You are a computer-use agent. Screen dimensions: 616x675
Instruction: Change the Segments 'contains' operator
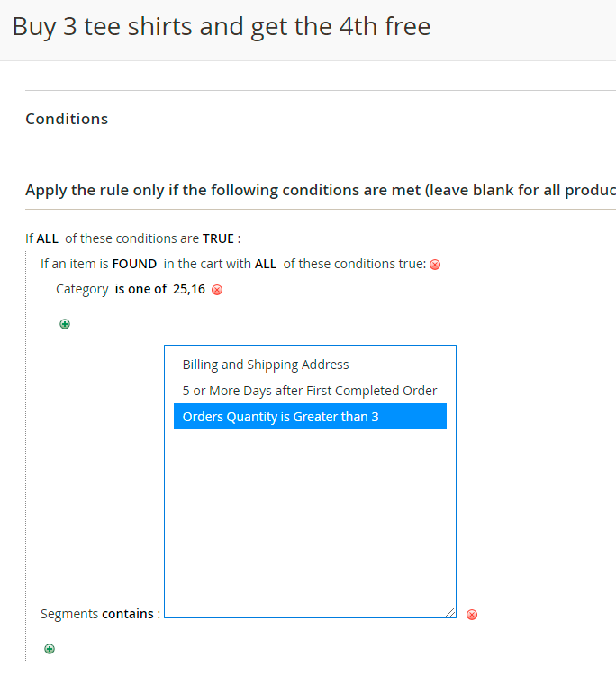pos(128,614)
